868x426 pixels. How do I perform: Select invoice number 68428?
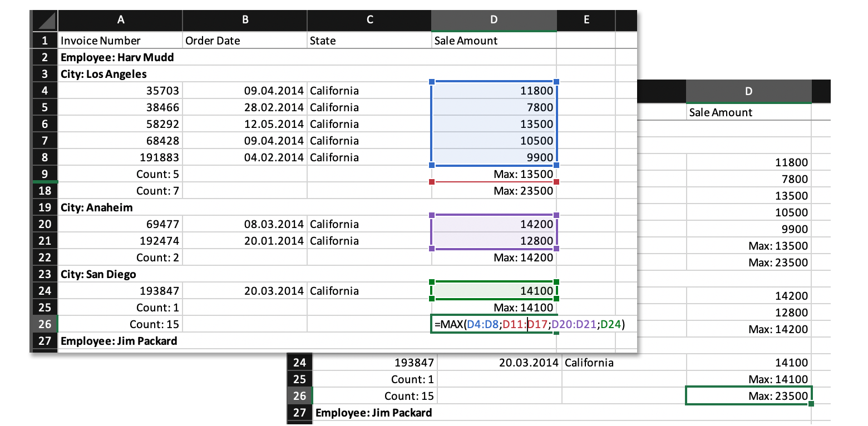(120, 141)
